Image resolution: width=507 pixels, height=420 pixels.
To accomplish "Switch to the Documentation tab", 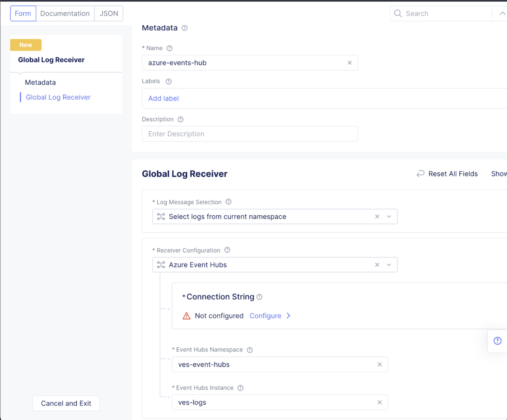I will click(x=65, y=14).
